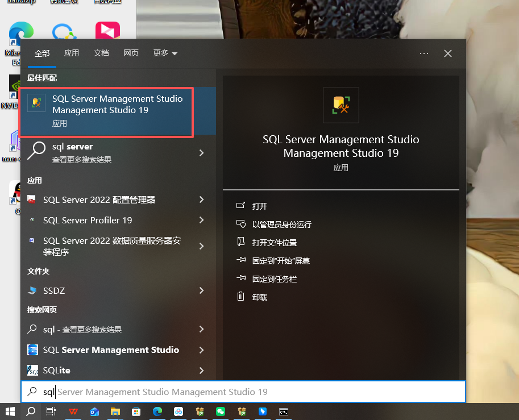Select the SSDZ folder result
The height and width of the screenshot is (420, 519).
(118, 290)
